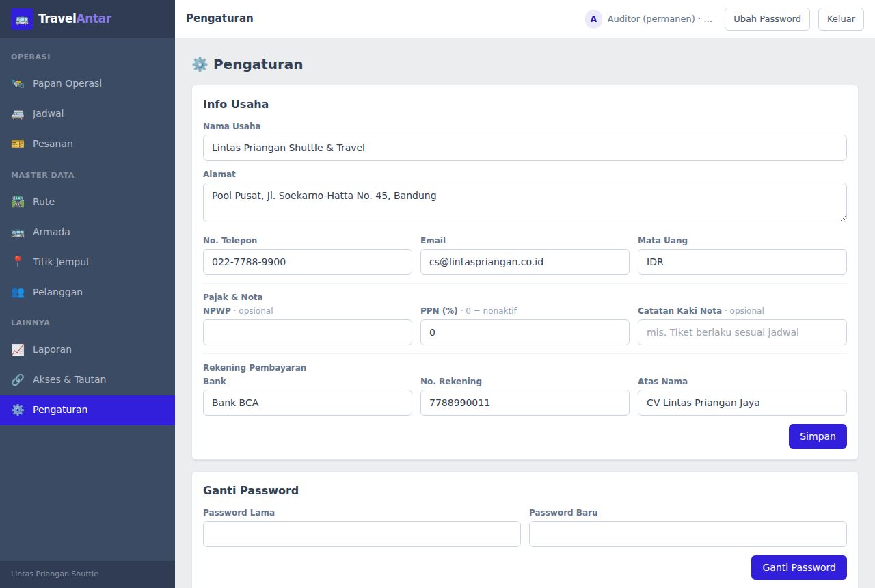Screen dimensions: 875x588
Task: Click the Akses & Tautan link icon
Action: coord(18,379)
